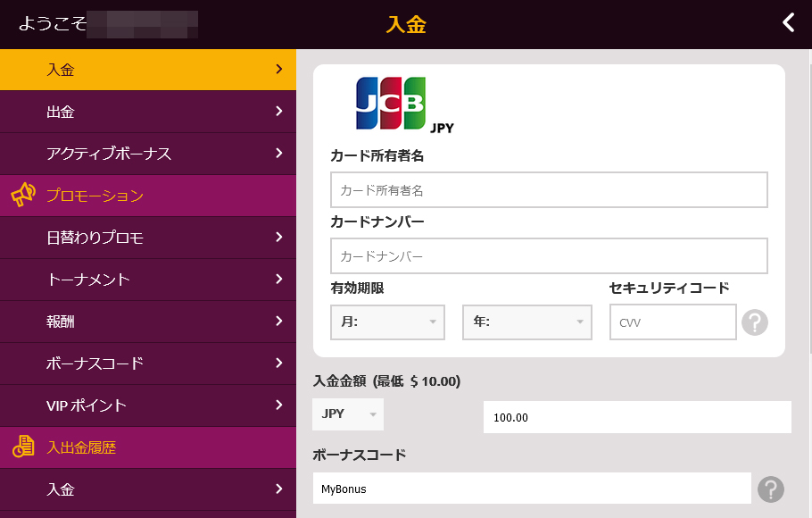Click the セキュリティコード label

669,288
